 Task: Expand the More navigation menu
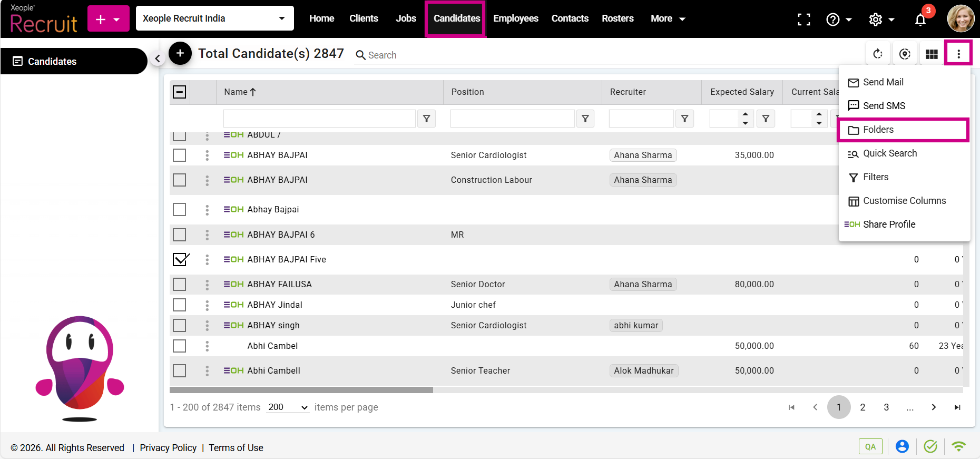668,18
